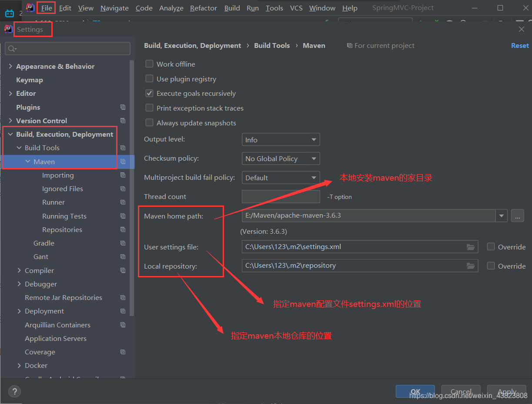Click the folder icon for Local repository
532x404 pixels.
pyautogui.click(x=471, y=266)
